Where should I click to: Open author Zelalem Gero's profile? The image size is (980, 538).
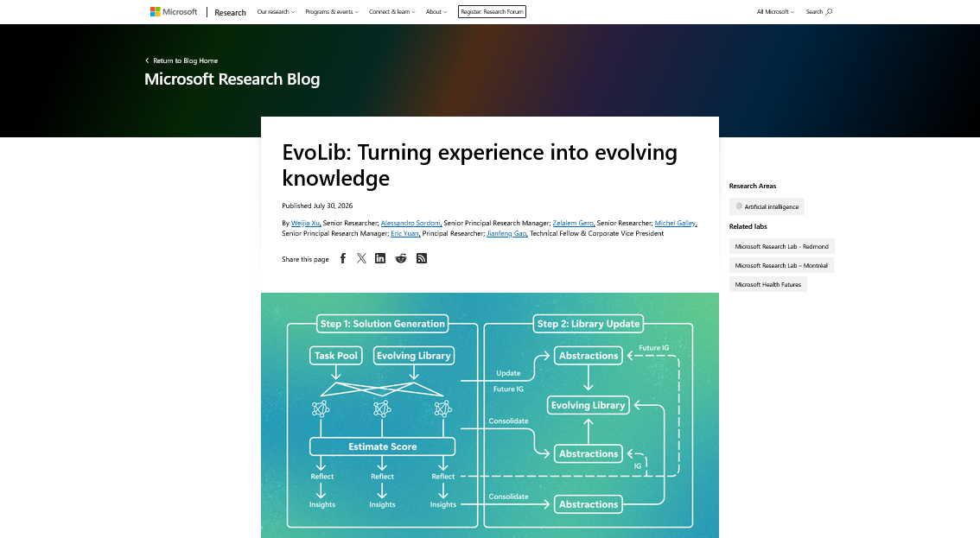coord(573,223)
